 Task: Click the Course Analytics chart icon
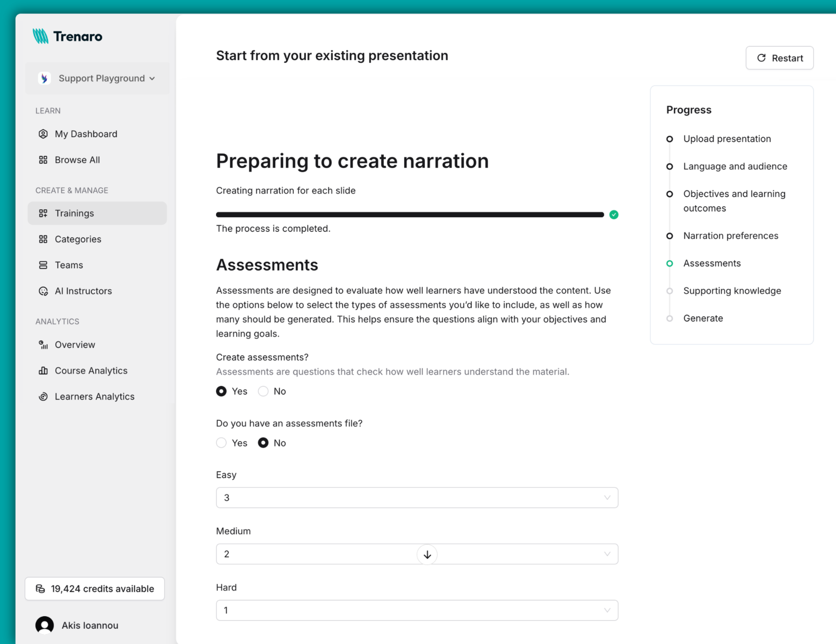[43, 370]
